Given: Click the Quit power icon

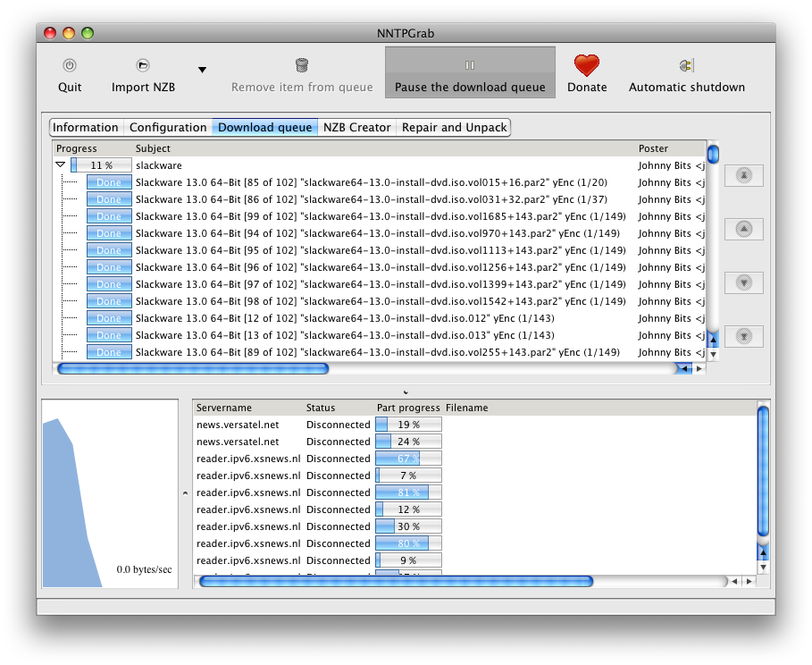Looking at the screenshot, I should click(x=70, y=65).
